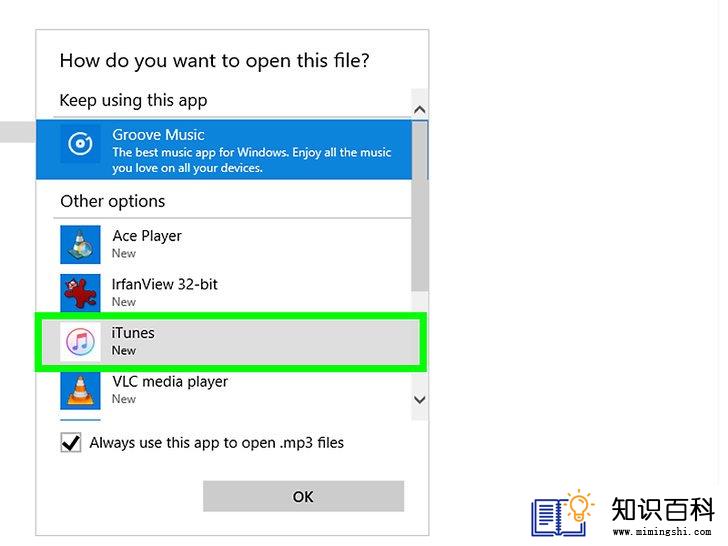This screenshot has width=728, height=546.
Task: Click the Groove Music description text
Action: click(x=252, y=160)
